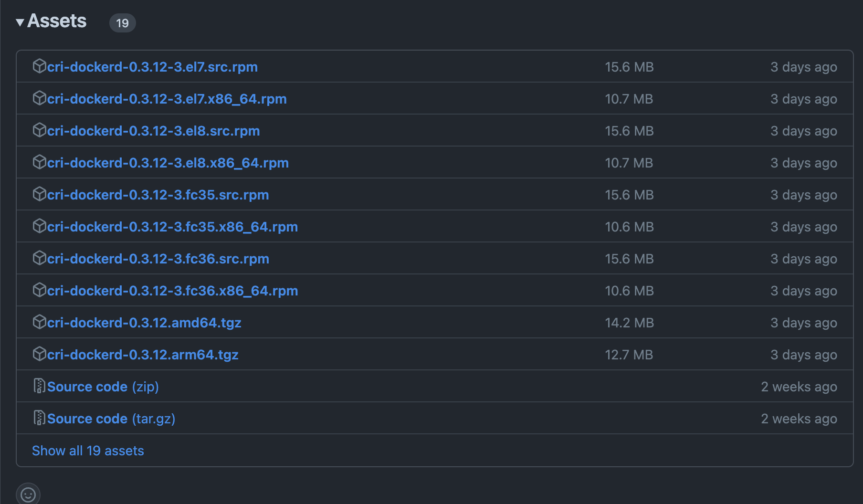Download cri-dockerd-0.3.12.arm64.tgz file
Image resolution: width=863 pixels, height=504 pixels.
(143, 355)
